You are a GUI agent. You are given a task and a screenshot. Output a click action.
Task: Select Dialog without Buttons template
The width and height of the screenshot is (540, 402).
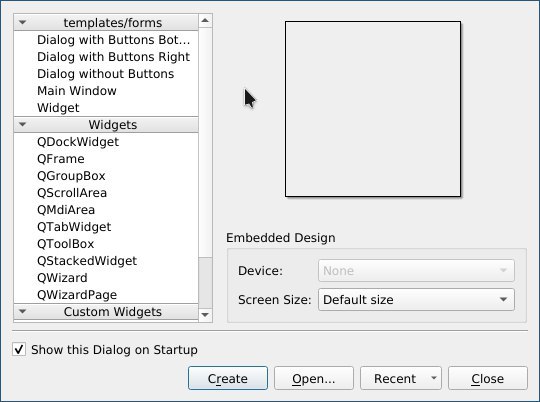(106, 74)
